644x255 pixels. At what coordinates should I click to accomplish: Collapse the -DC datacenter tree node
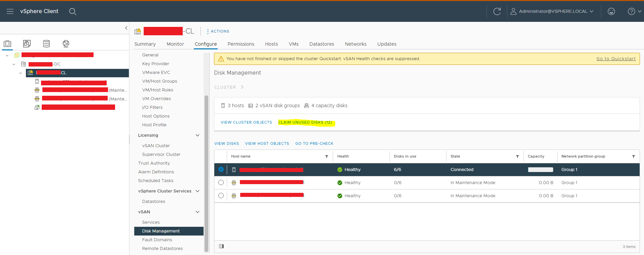14,64
